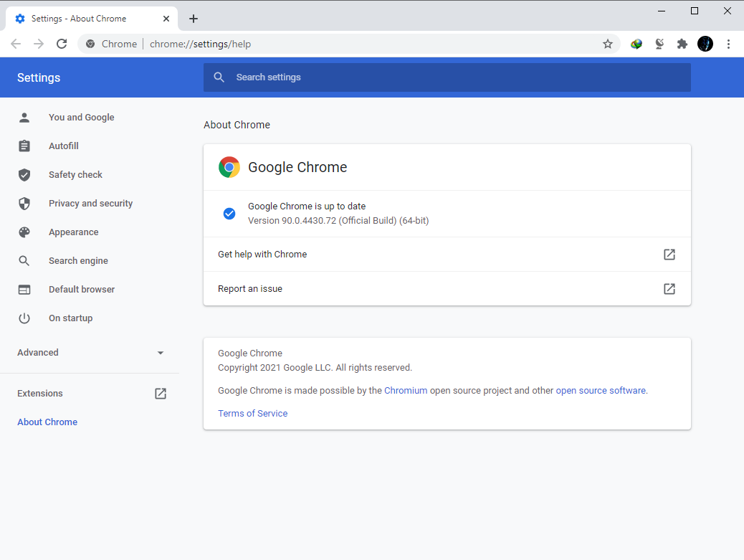This screenshot has width=744, height=560.
Task: Open the Chrome three-dot menu
Action: point(728,44)
